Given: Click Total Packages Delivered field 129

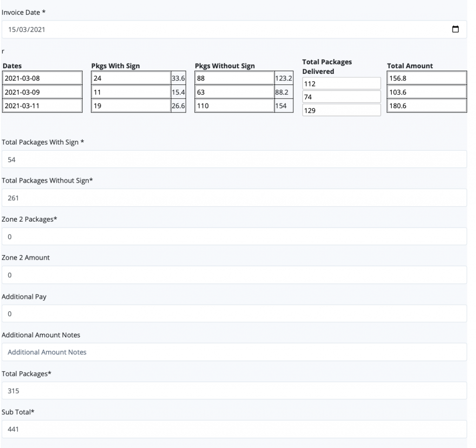Looking at the screenshot, I should [x=342, y=110].
